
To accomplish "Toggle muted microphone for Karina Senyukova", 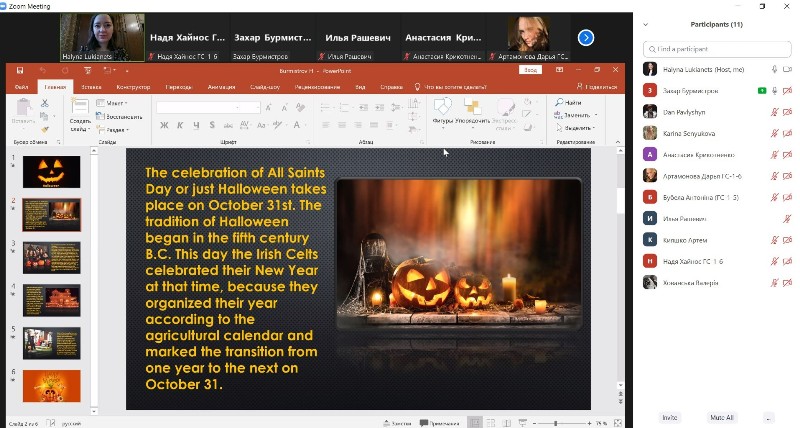I will pyautogui.click(x=774, y=133).
